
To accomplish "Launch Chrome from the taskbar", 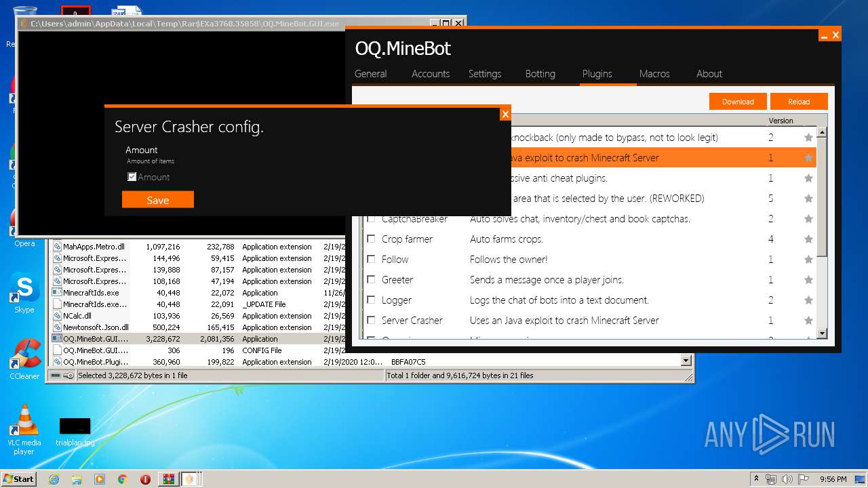I will tap(122, 479).
